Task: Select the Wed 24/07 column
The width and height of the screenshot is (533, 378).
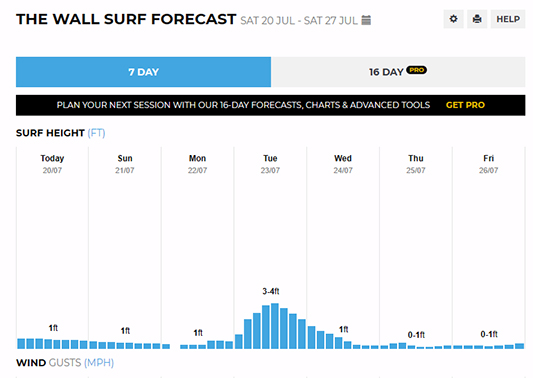Action: click(343, 248)
